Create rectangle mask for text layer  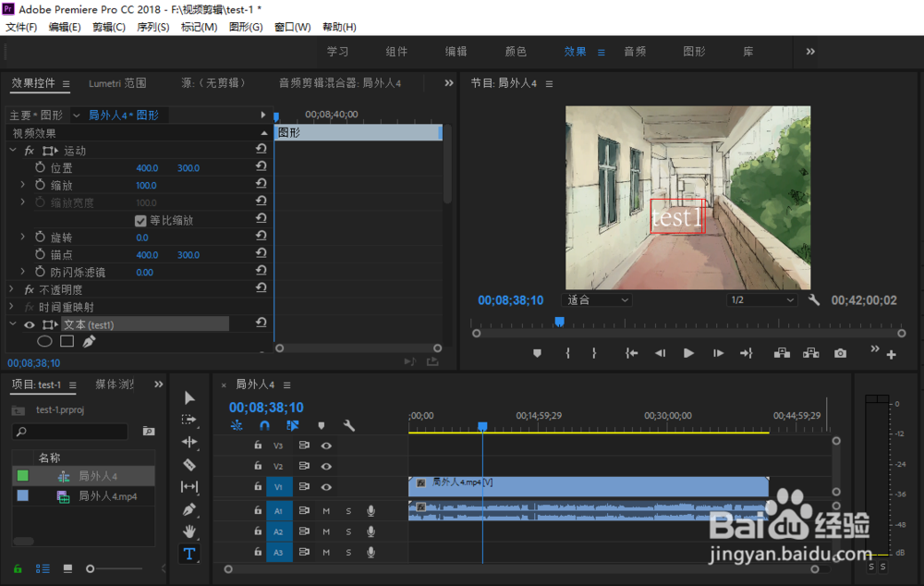point(67,341)
